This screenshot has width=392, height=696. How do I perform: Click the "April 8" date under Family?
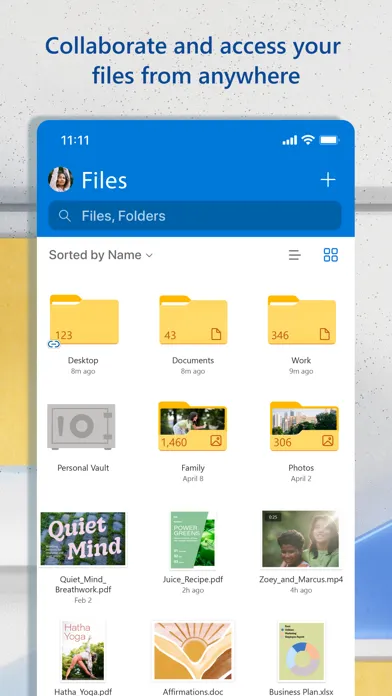193,479
